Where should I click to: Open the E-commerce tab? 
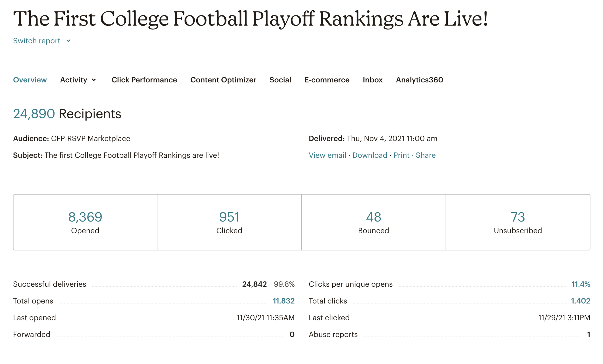(x=327, y=80)
